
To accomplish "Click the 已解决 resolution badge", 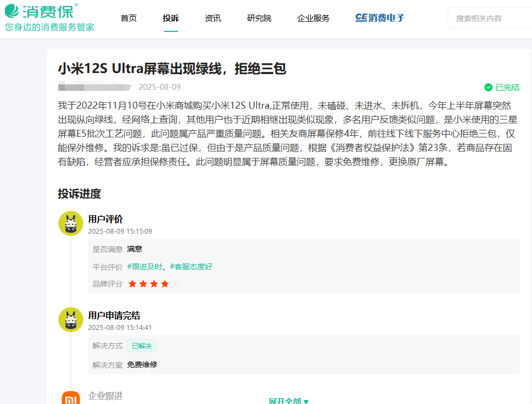I will tap(142, 346).
